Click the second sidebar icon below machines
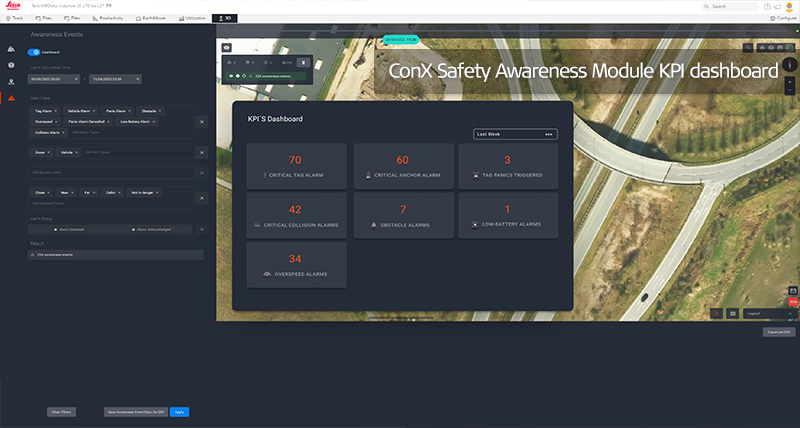The height and width of the screenshot is (428, 800). click(11, 65)
